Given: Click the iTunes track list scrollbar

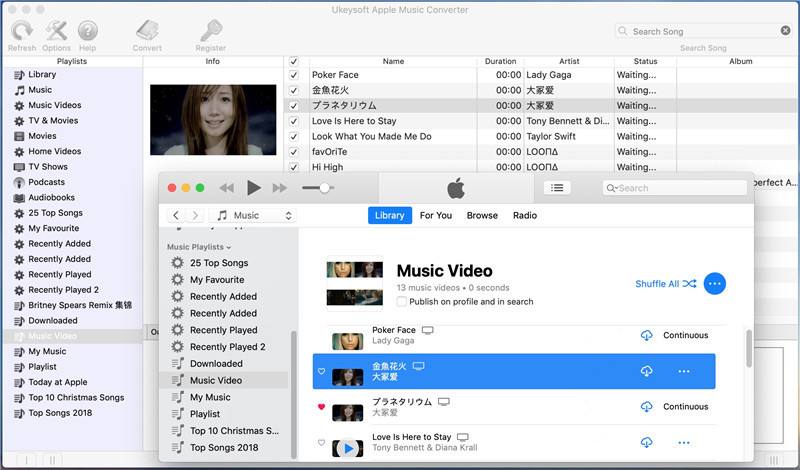Looking at the screenshot, I should point(748,349).
